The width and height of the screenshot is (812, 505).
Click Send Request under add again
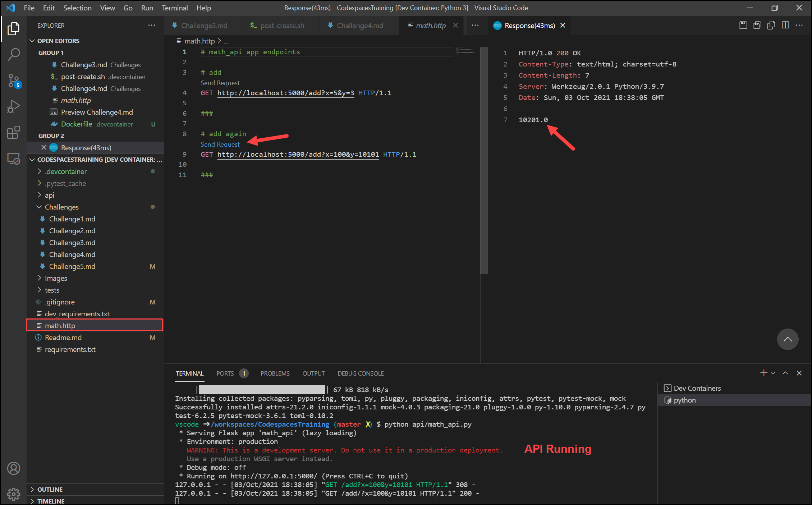(220, 144)
